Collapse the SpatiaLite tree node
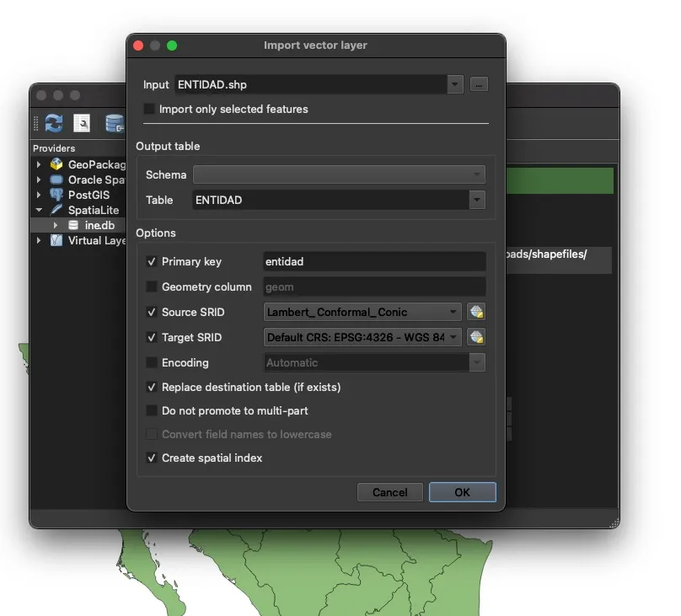The width and height of the screenshot is (681, 616). pyautogui.click(x=39, y=210)
